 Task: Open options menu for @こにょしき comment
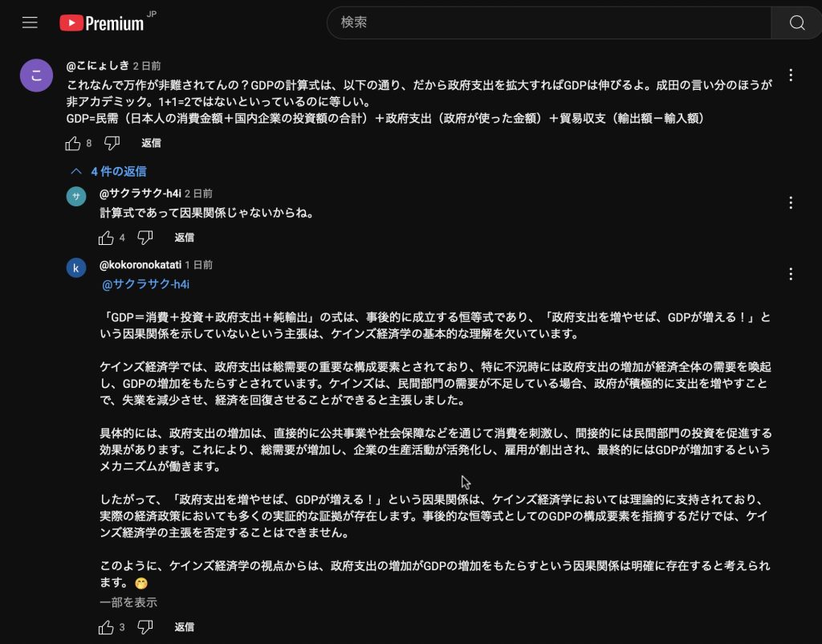(x=791, y=75)
